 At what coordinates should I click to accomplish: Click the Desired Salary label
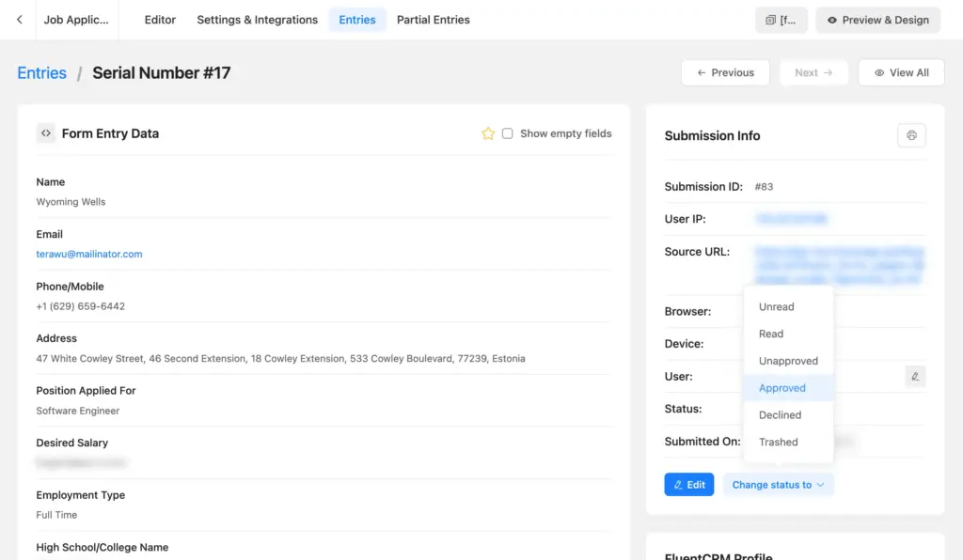(71, 443)
